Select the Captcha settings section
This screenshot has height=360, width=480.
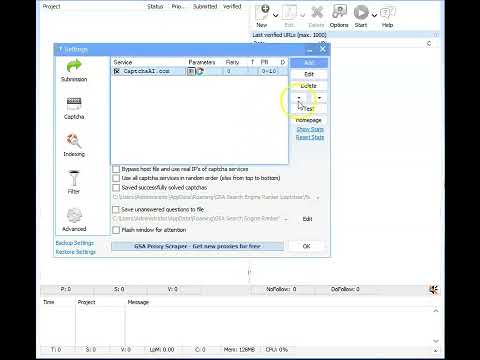tap(74, 108)
